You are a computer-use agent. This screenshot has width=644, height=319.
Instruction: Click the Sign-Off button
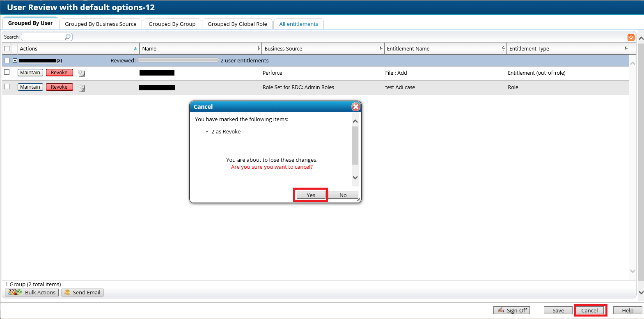pyautogui.click(x=511, y=310)
